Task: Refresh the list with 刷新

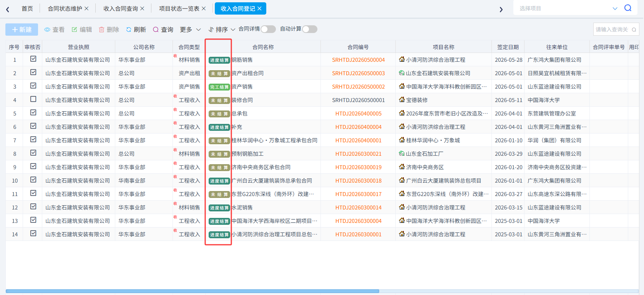Action: [136, 30]
